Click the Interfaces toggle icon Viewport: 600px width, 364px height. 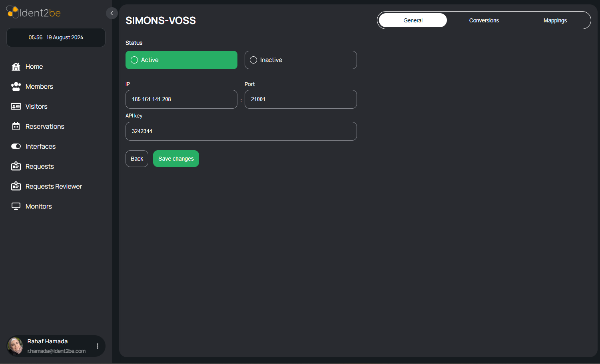16,146
